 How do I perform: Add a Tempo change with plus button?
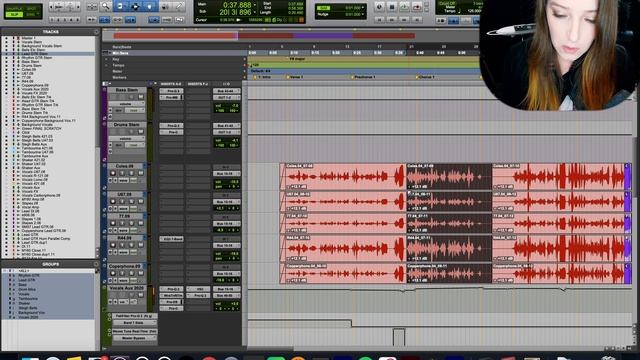(245, 65)
